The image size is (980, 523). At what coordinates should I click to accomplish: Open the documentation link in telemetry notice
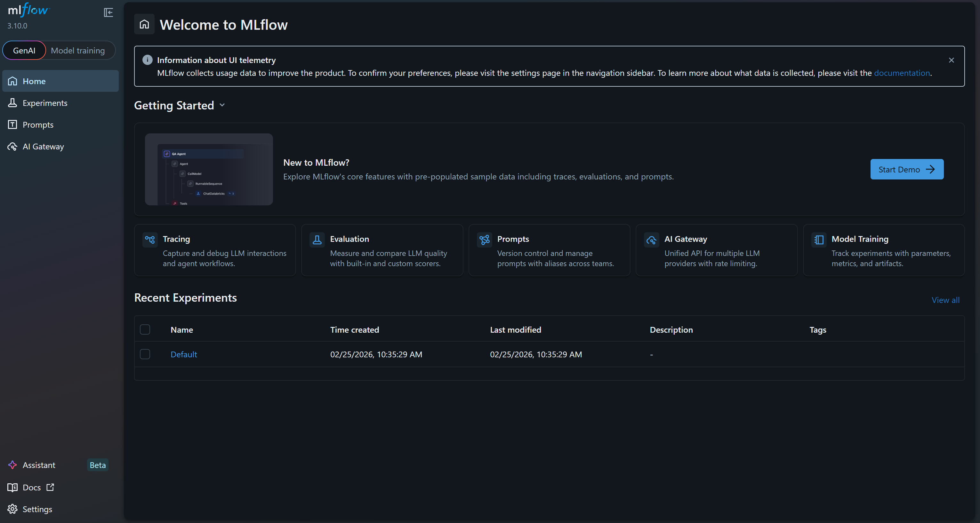[x=902, y=73]
